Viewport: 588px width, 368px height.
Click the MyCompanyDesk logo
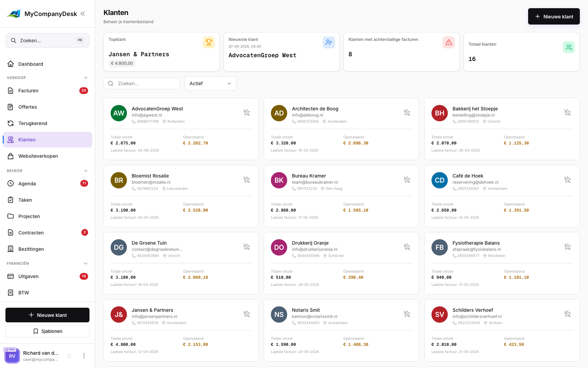point(14,14)
